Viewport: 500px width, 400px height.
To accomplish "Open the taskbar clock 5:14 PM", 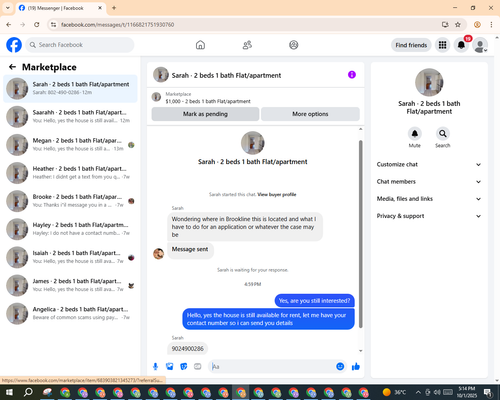I will pos(466,392).
